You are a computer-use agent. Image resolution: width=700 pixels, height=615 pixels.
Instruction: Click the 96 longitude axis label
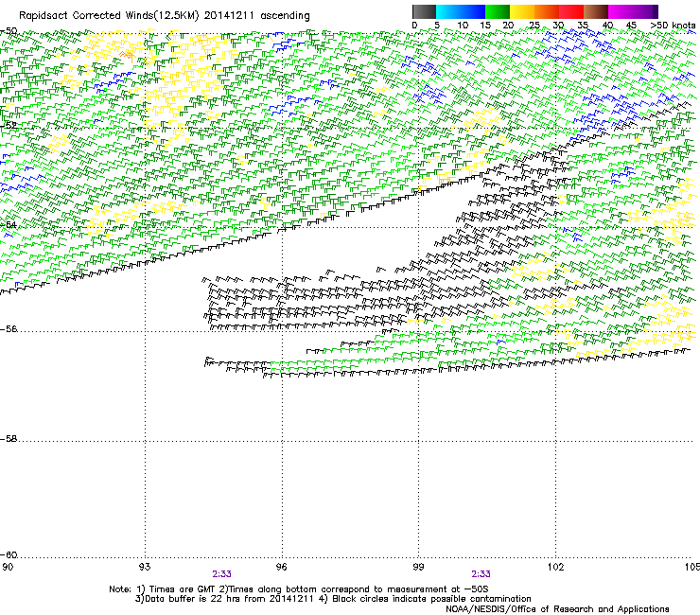click(282, 567)
